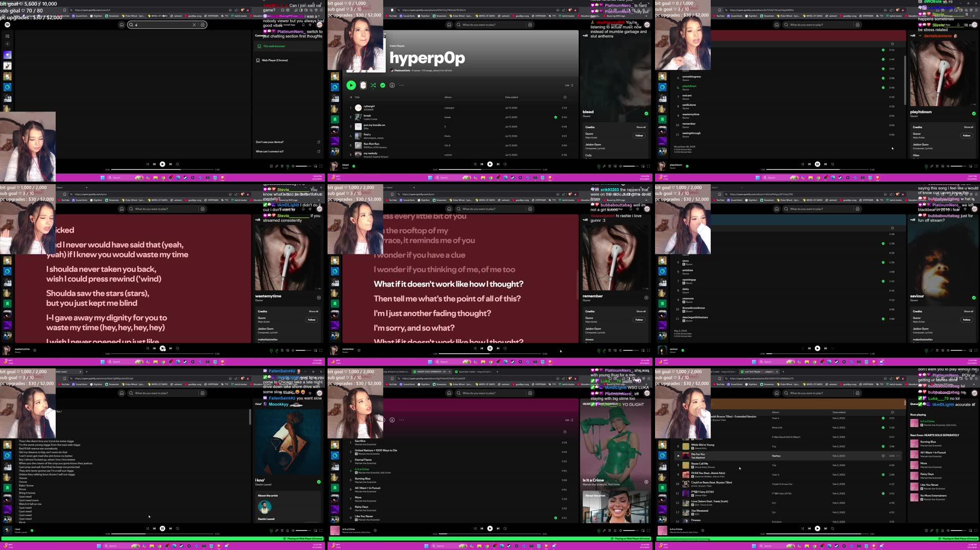980x550 pixels.
Task: Click the Show all link in the Credits section
Action: tap(641, 127)
